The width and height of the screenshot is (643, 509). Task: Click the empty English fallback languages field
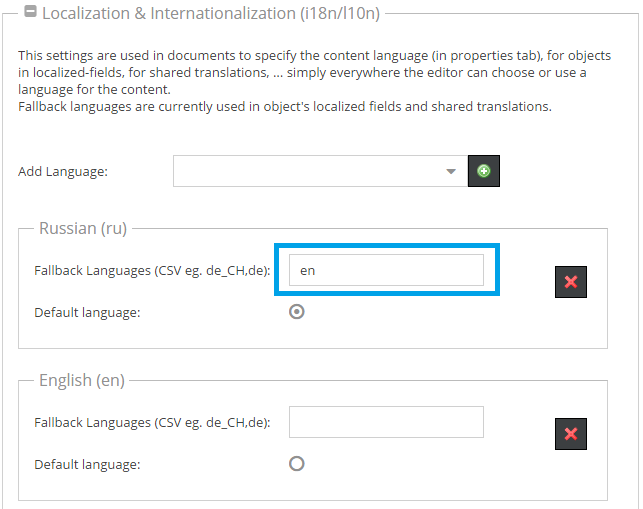(x=386, y=422)
